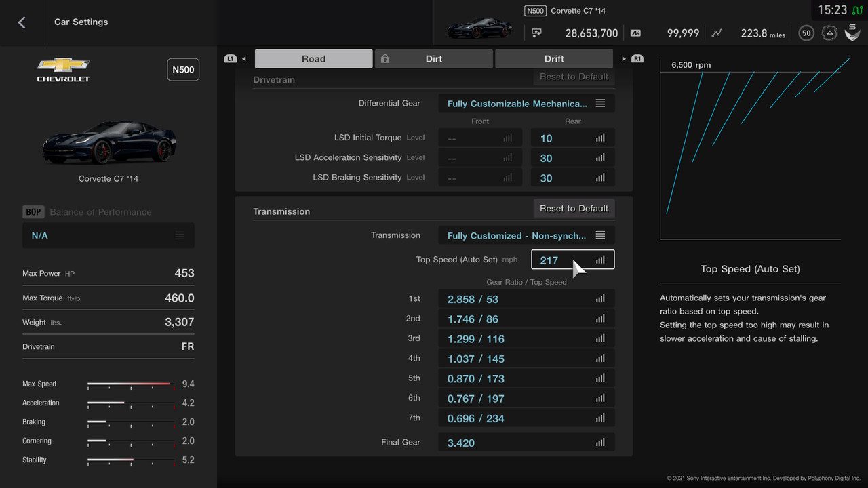Click the BOP badge icon
This screenshot has width=868, height=488.
tap(33, 212)
